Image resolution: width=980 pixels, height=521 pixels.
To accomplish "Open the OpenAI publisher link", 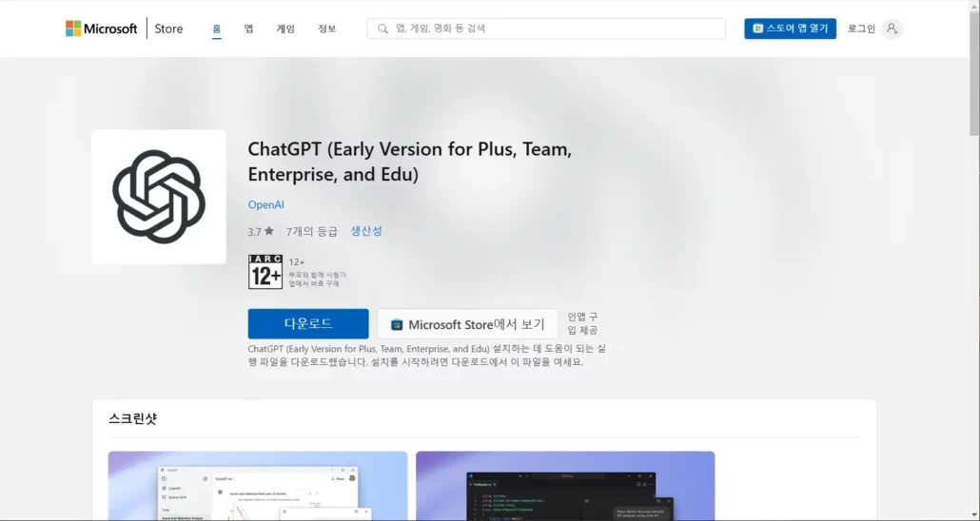I will [266, 205].
